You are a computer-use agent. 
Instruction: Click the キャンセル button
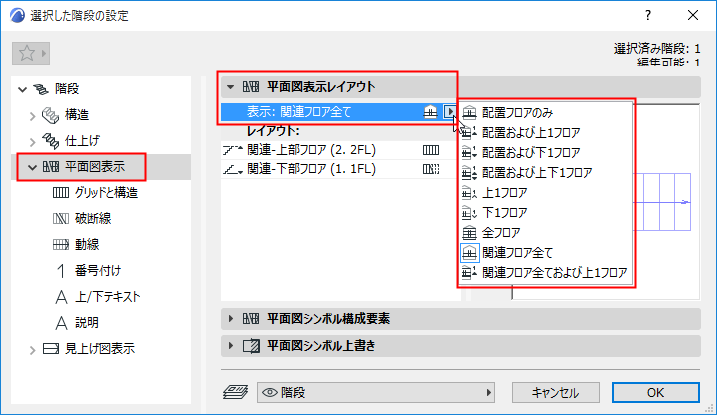click(x=556, y=393)
